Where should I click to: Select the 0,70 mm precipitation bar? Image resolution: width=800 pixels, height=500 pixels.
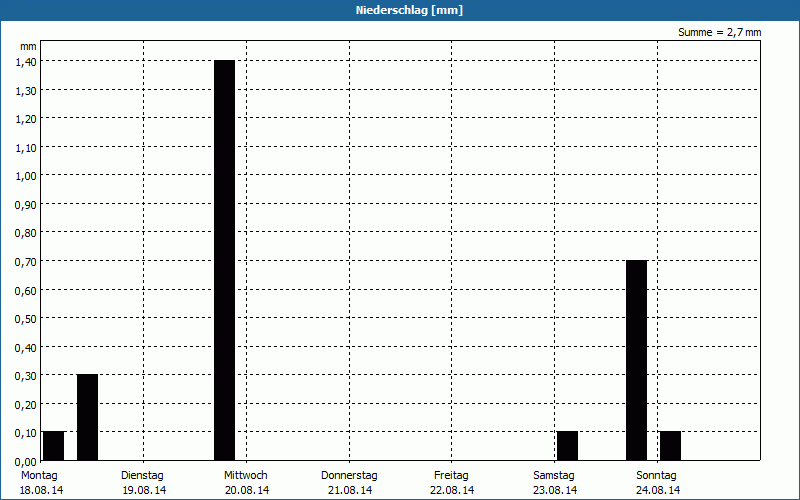tap(636, 360)
